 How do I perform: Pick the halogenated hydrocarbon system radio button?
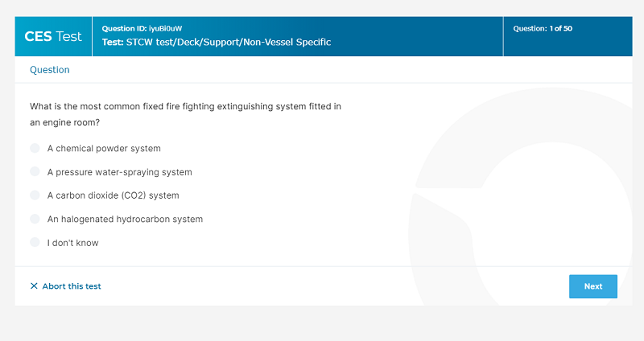(x=35, y=219)
